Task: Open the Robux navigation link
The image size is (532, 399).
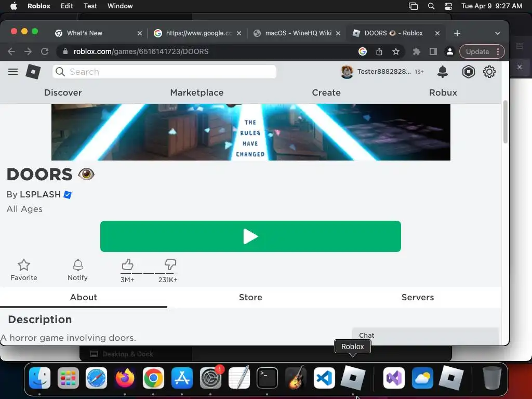Action: pos(443,92)
